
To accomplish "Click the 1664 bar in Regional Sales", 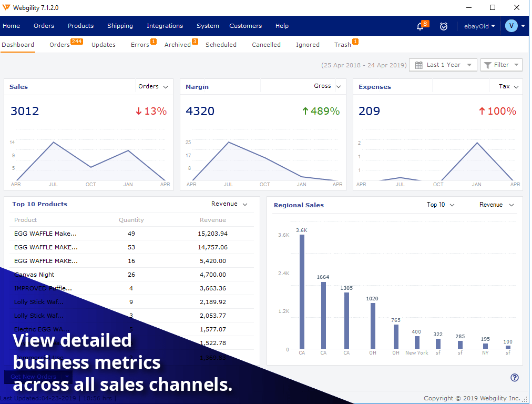I will (x=323, y=316).
